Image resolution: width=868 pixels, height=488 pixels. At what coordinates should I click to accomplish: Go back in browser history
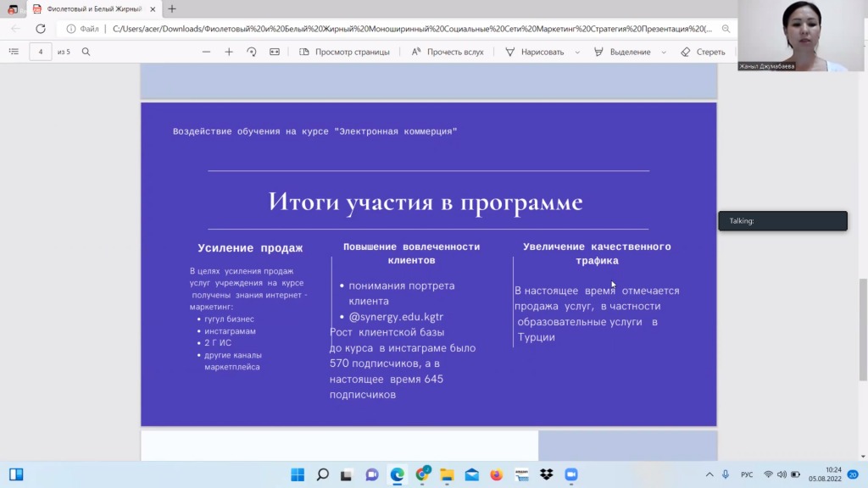[15, 29]
